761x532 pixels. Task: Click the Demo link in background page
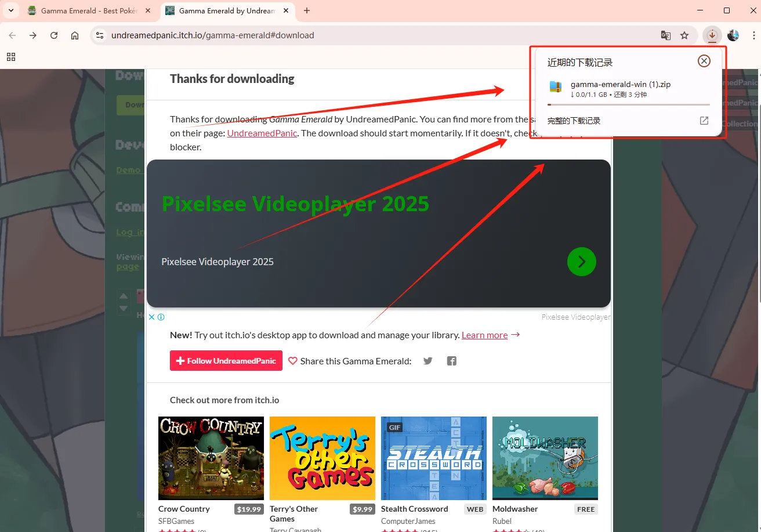point(128,170)
